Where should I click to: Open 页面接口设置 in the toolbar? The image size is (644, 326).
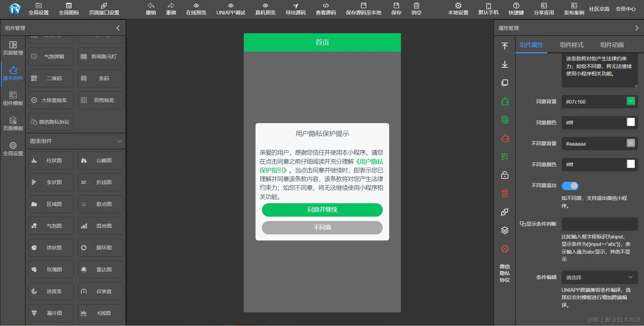tap(104, 9)
